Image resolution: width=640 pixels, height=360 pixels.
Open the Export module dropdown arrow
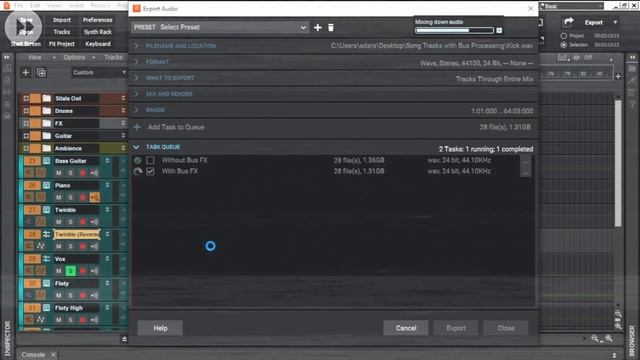pos(615,22)
